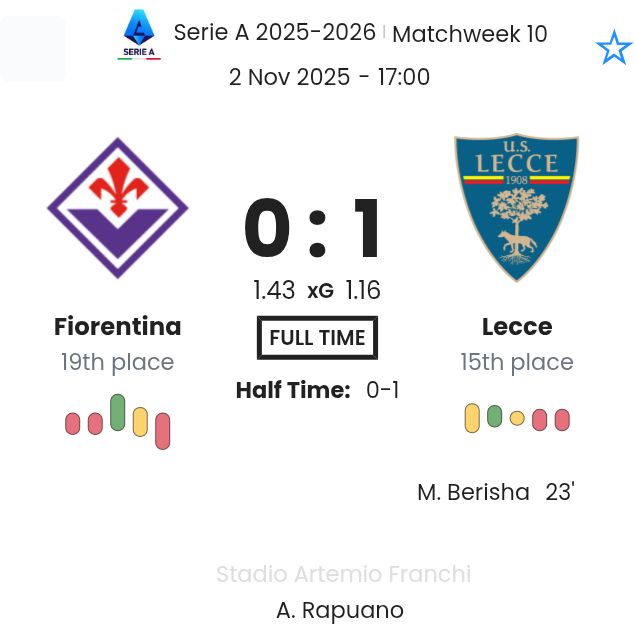
Task: Click Fiorentina's green form indicator
Action: click(x=118, y=412)
